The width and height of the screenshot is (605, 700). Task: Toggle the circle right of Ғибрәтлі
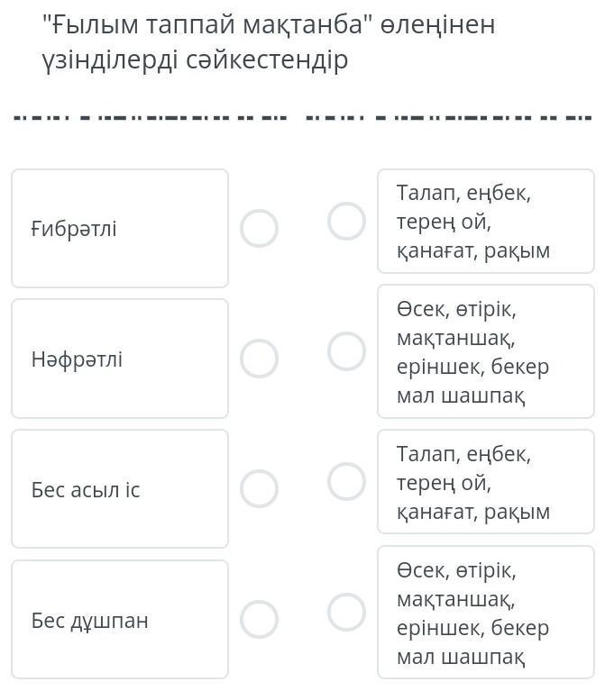tap(259, 228)
